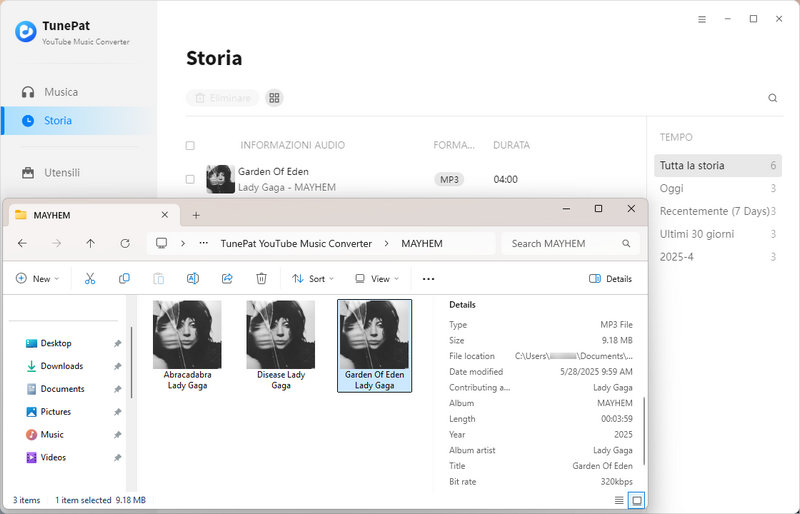Select Disease Lady Gaga file
The image size is (800, 514).
281,346
